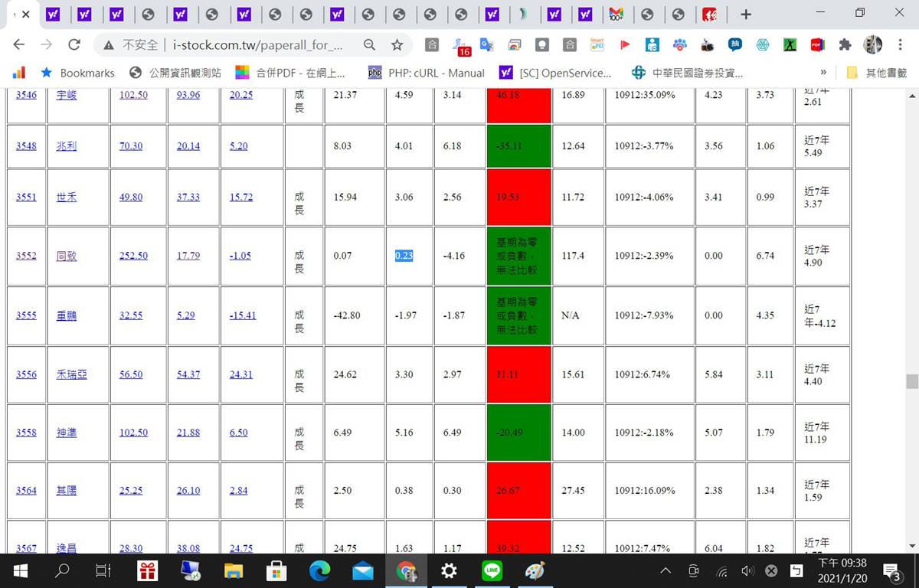The height and width of the screenshot is (588, 919).
Task: Open a new browser tab
Action: point(746,15)
